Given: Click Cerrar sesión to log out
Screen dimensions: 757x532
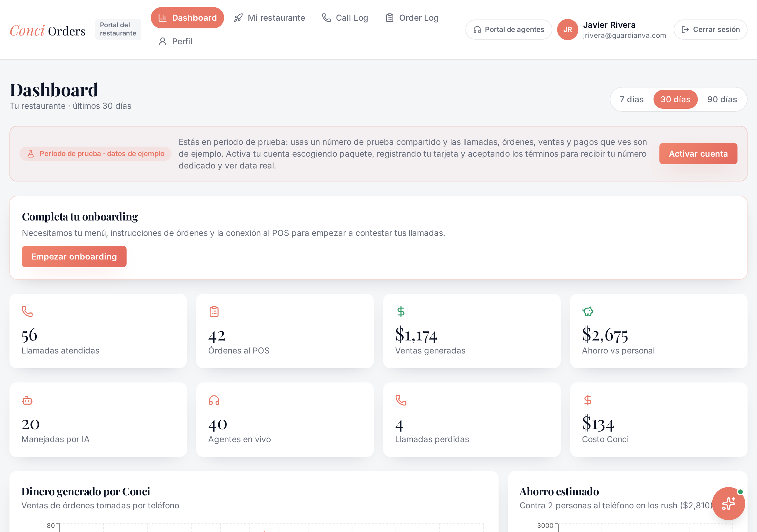Looking at the screenshot, I should 710,30.
